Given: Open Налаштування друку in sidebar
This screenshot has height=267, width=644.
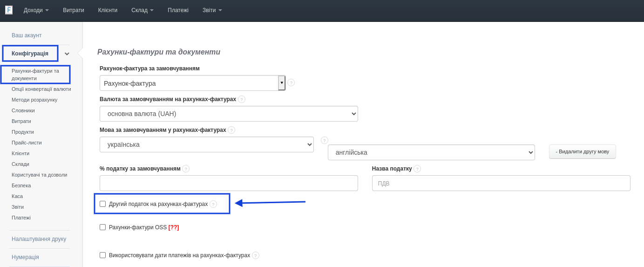Looking at the screenshot, I should point(39,239).
